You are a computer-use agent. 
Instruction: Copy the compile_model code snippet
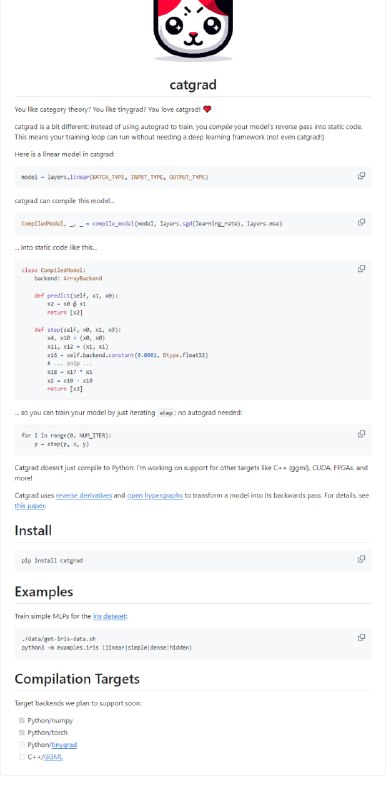[362, 222]
